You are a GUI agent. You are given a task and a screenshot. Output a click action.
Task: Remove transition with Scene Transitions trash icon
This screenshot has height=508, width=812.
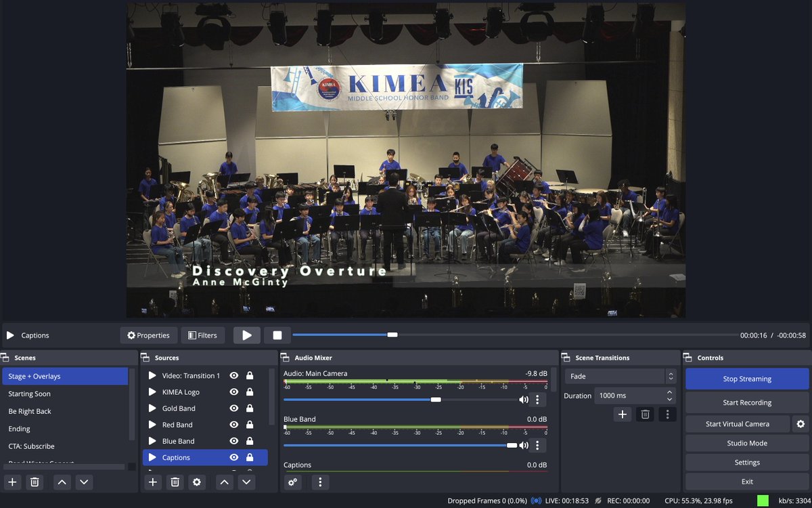point(646,414)
